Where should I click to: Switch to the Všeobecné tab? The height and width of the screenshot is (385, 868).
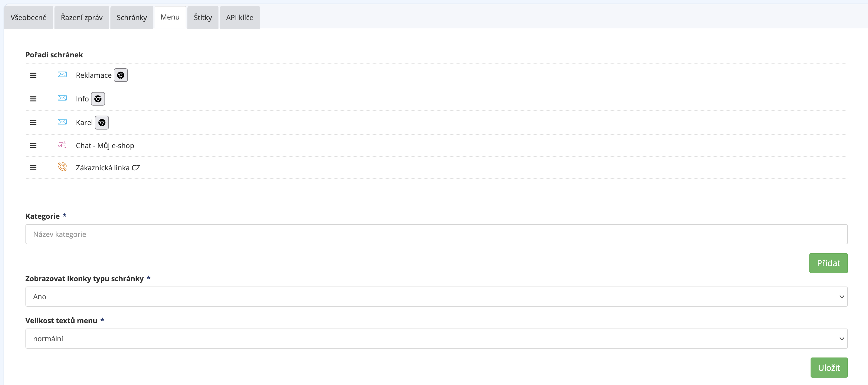(29, 17)
